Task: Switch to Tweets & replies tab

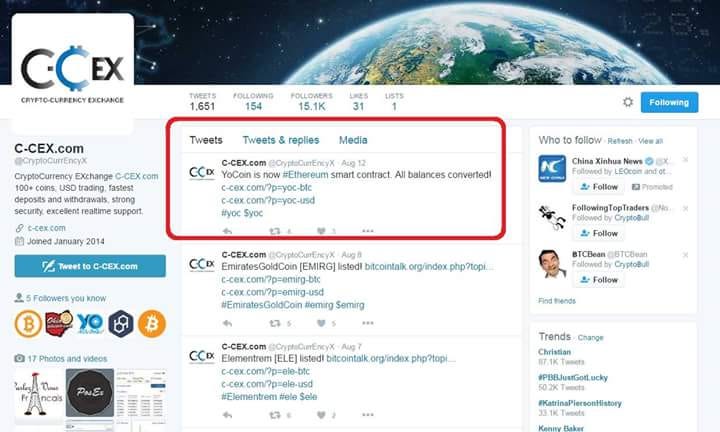Action: pyautogui.click(x=281, y=140)
